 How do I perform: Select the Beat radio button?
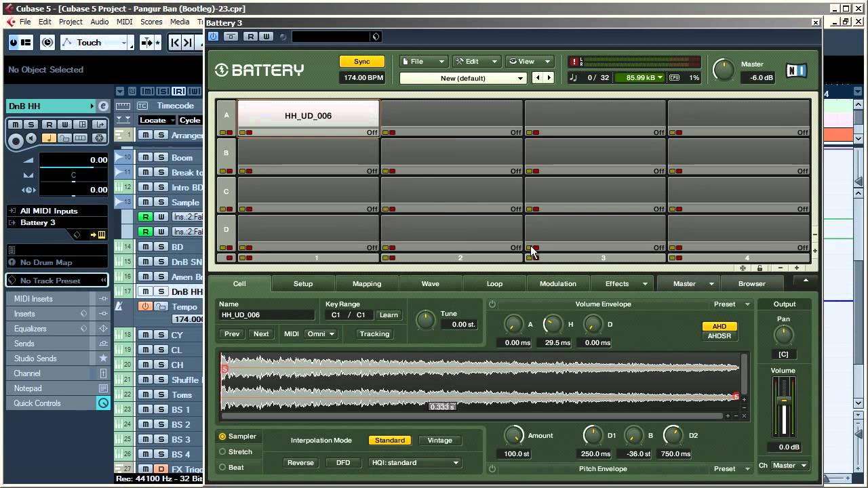click(222, 468)
